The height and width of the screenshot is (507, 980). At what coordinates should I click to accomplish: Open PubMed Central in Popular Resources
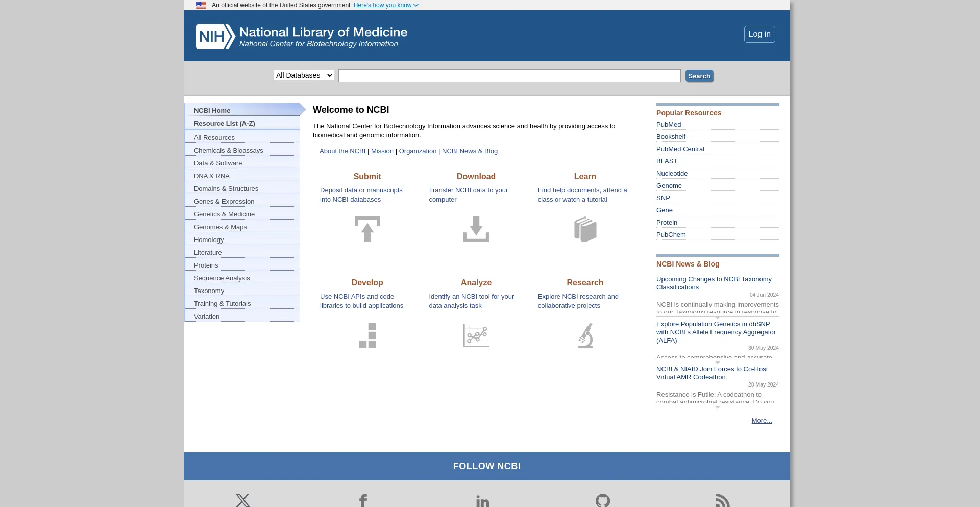pyautogui.click(x=680, y=149)
